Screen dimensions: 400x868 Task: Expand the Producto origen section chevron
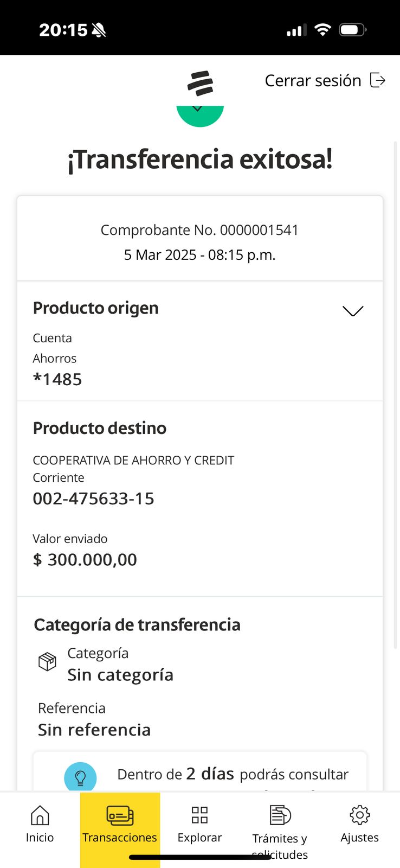pos(353,311)
